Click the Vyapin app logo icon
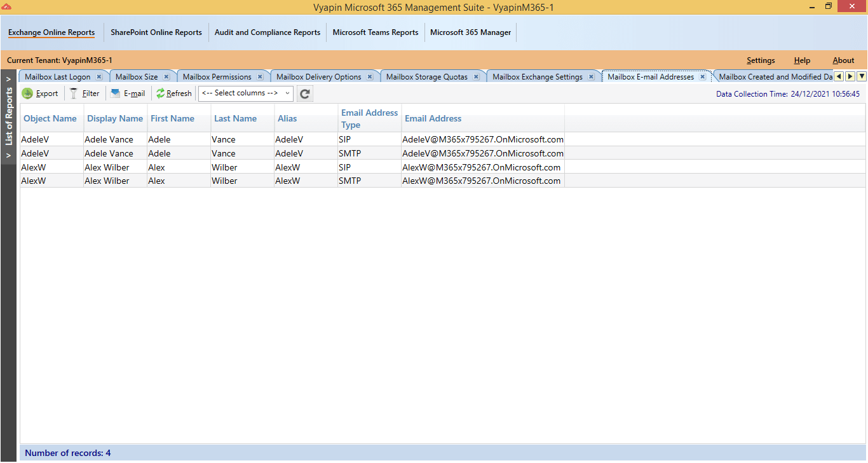Viewport: 868px width, 463px height. click(6, 6)
